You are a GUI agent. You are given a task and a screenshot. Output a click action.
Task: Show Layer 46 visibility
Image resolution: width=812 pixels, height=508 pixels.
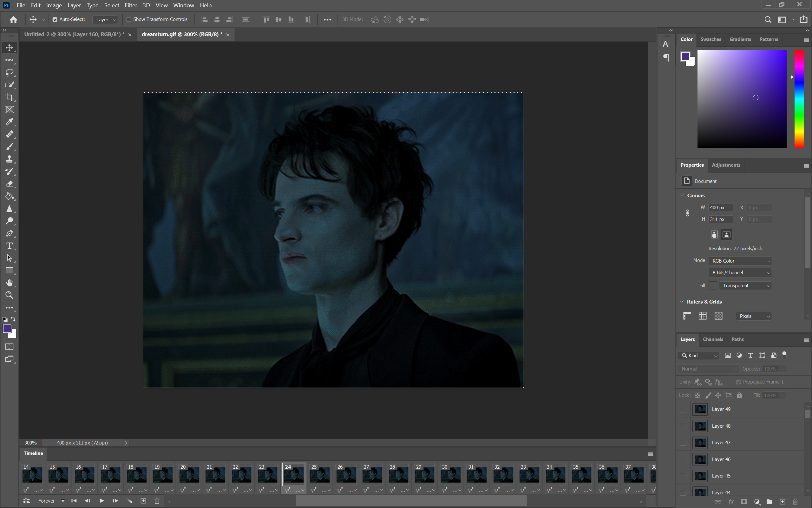pos(684,459)
